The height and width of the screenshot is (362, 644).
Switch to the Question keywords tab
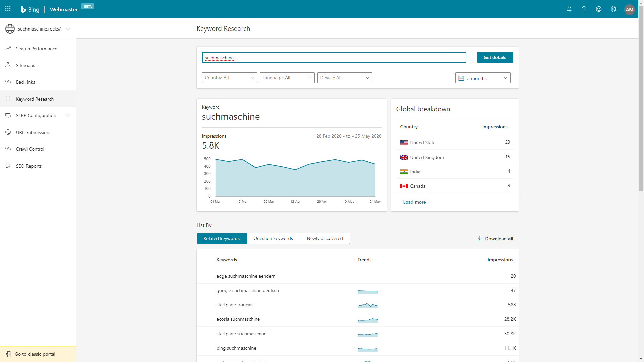coord(273,238)
